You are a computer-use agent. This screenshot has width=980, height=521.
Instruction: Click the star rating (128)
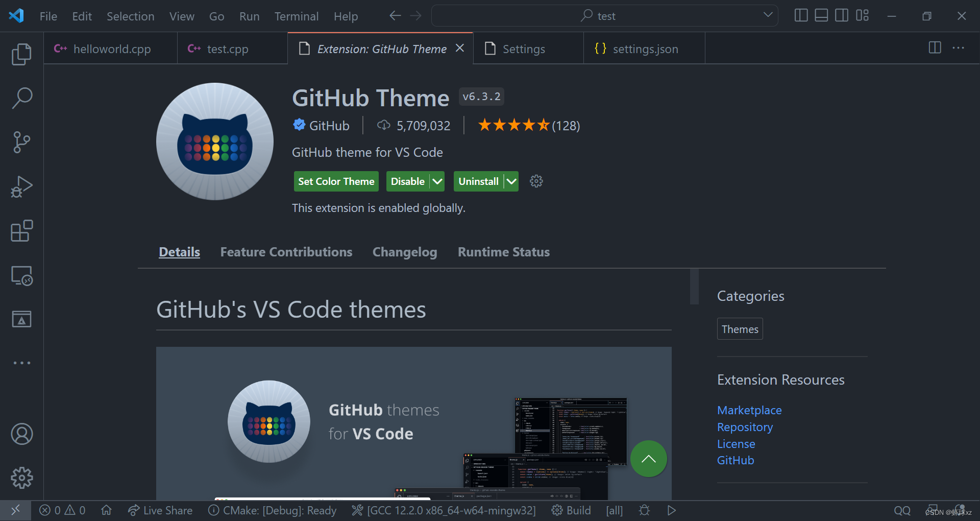point(529,126)
